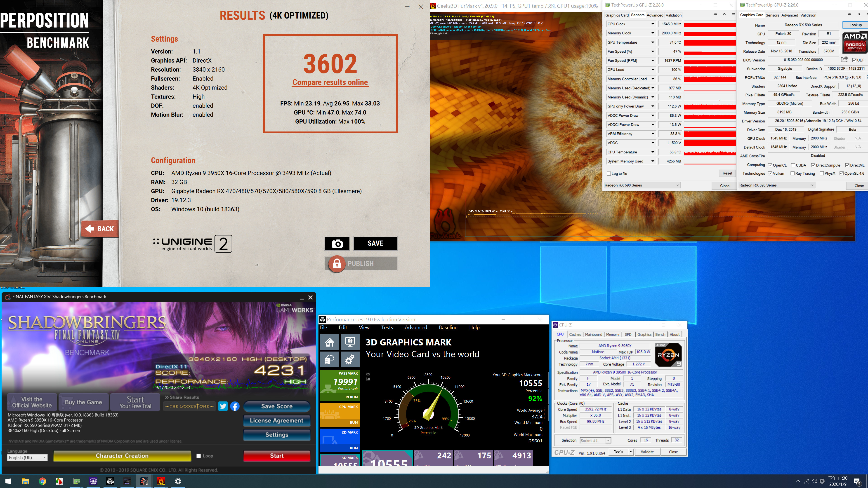The width and height of the screenshot is (868, 488).
Task: Click the BIOS export share icon in GPU-Z
Action: click(x=844, y=60)
